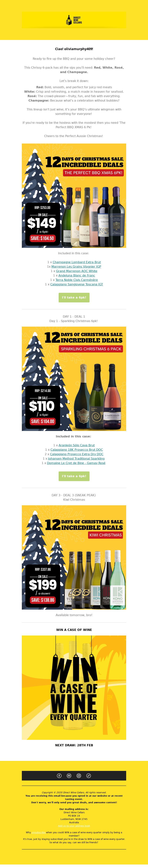Click the Win a Case of Wine image
This screenshot has height=868, width=148.
click(74, 687)
